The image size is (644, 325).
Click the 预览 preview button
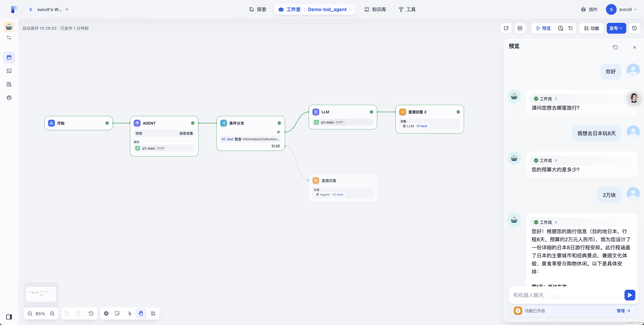[x=543, y=28]
